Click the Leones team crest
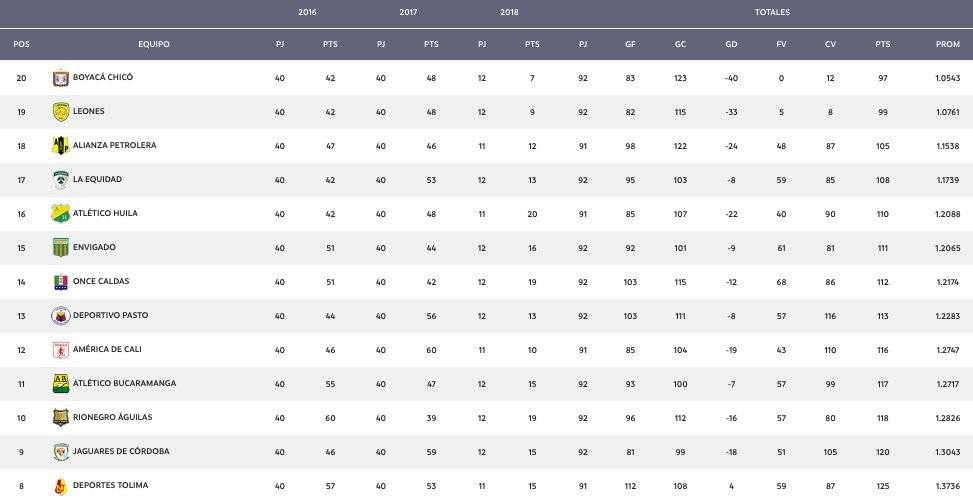Screen dimensions: 973x502 [x=60, y=112]
